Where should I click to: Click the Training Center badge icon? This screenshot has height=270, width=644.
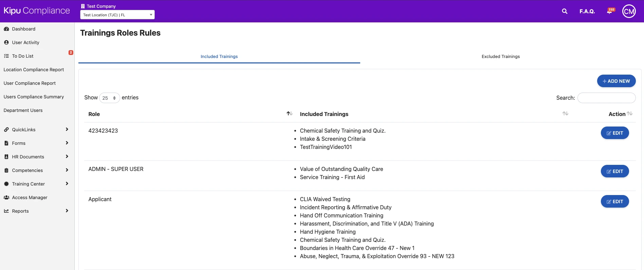click(x=6, y=184)
